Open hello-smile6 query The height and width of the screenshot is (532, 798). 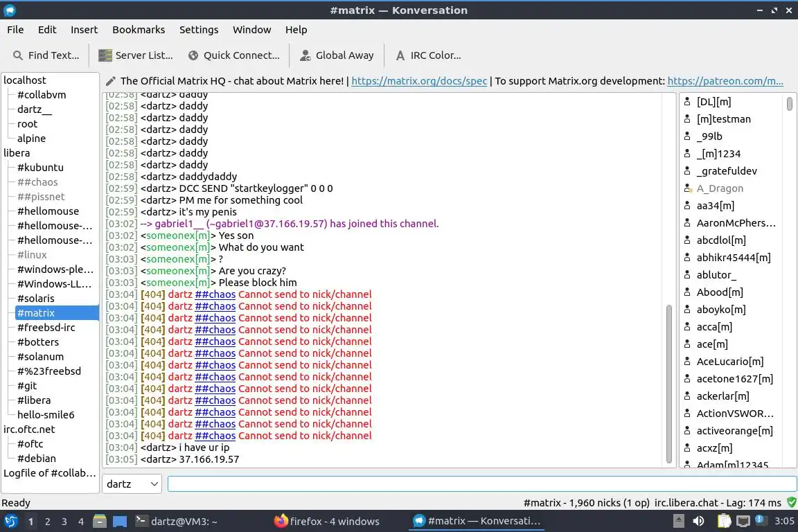click(x=46, y=415)
